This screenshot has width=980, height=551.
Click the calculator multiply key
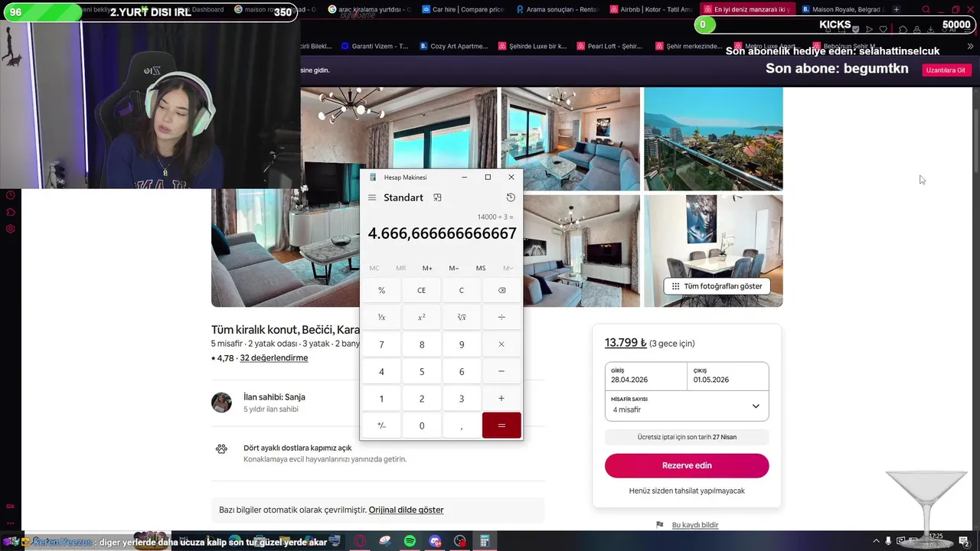point(501,344)
